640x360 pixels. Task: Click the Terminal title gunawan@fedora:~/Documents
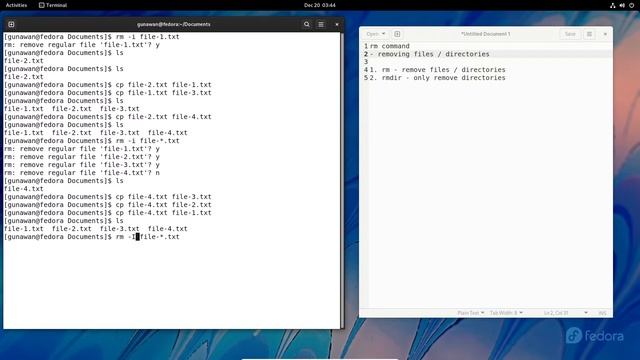point(173,24)
